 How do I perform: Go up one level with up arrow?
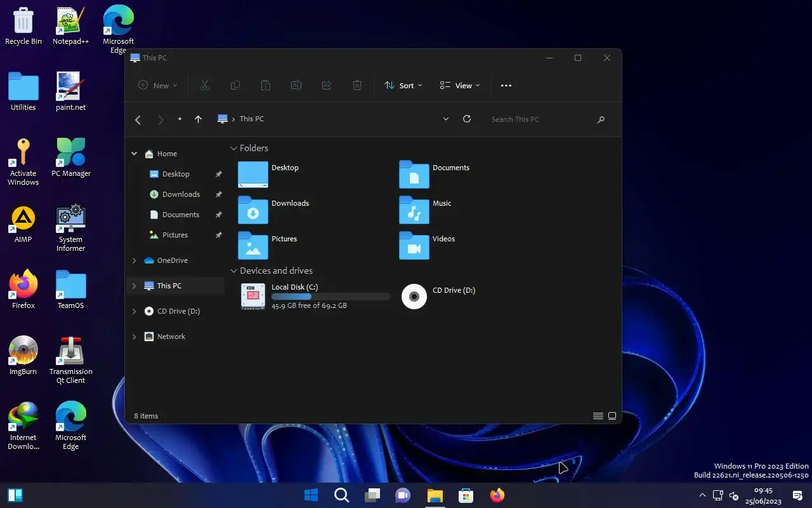tap(198, 119)
